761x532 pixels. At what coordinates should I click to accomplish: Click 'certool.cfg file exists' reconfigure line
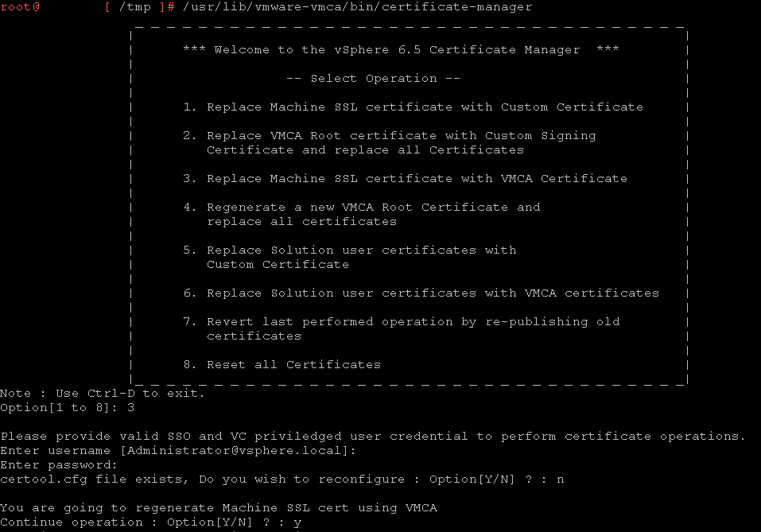point(282,479)
